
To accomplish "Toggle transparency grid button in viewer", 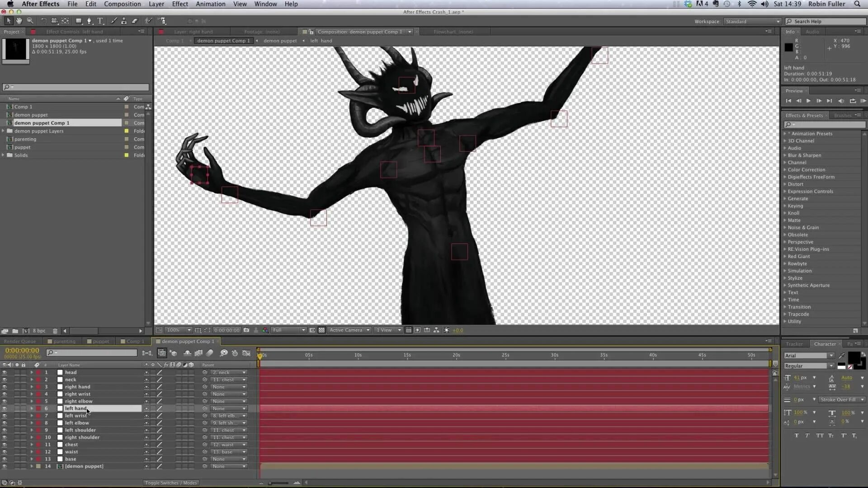I will point(321,330).
